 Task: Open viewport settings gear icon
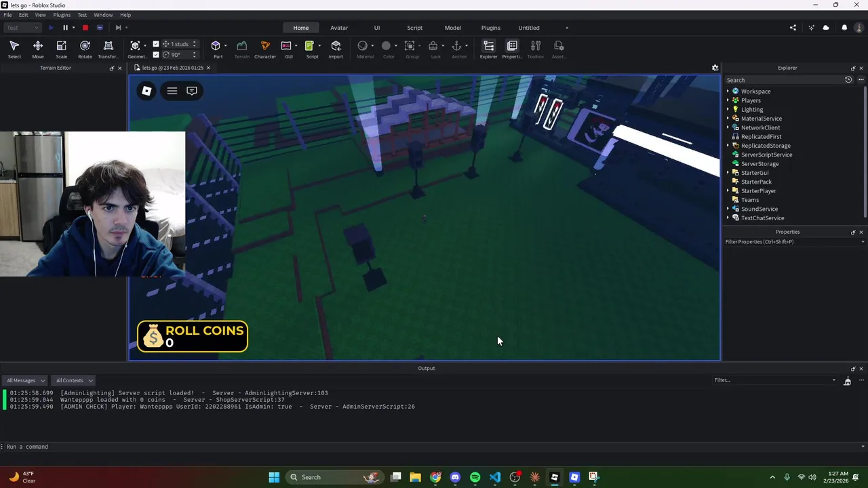coord(715,68)
